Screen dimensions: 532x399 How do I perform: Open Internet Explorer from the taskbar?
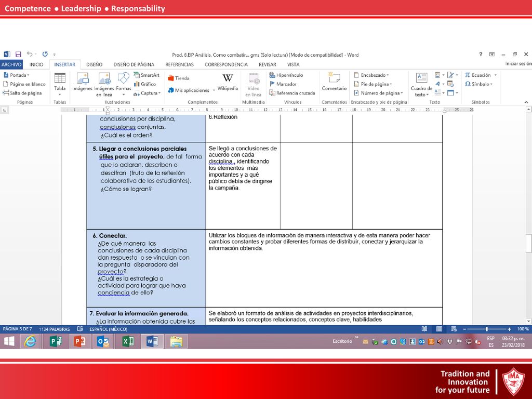(x=30, y=341)
